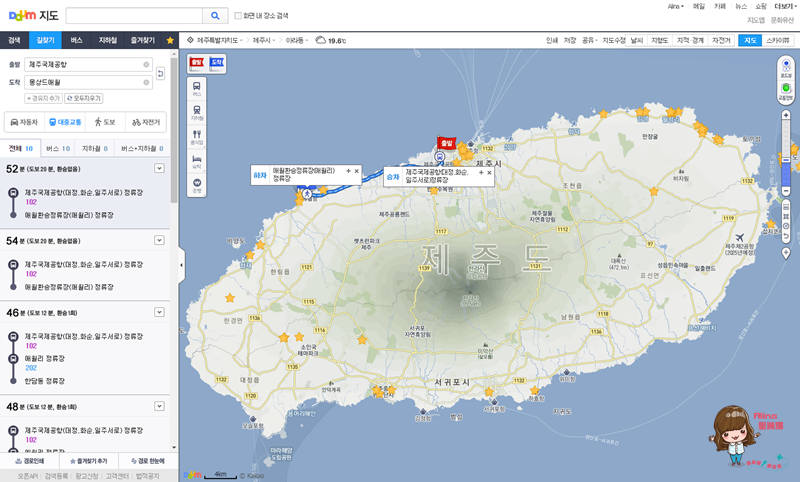Screen dimensions: 800x482
Task: Clear the 제주국제공항 start field with its x icon
Action: tap(146, 65)
